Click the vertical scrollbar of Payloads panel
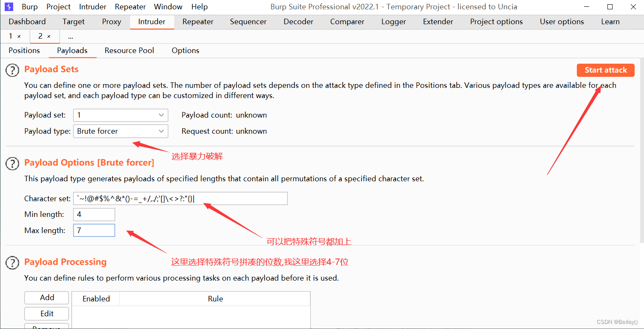The height and width of the screenshot is (329, 644). pyautogui.click(x=641, y=151)
